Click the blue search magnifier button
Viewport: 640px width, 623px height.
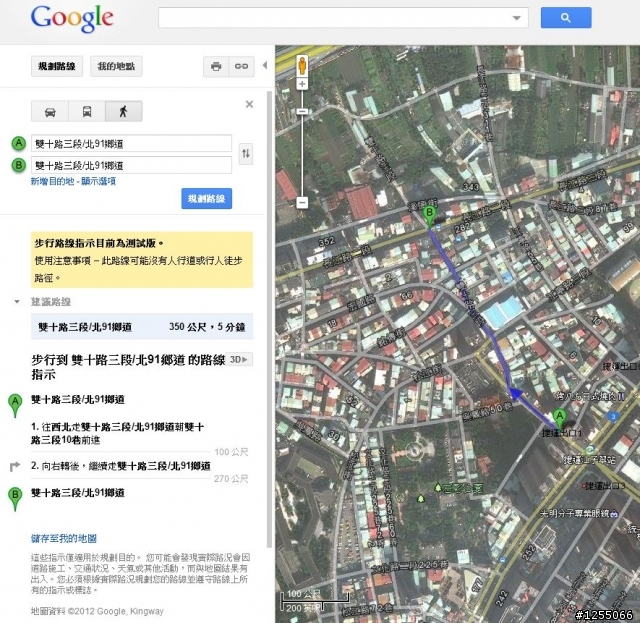(x=566, y=18)
